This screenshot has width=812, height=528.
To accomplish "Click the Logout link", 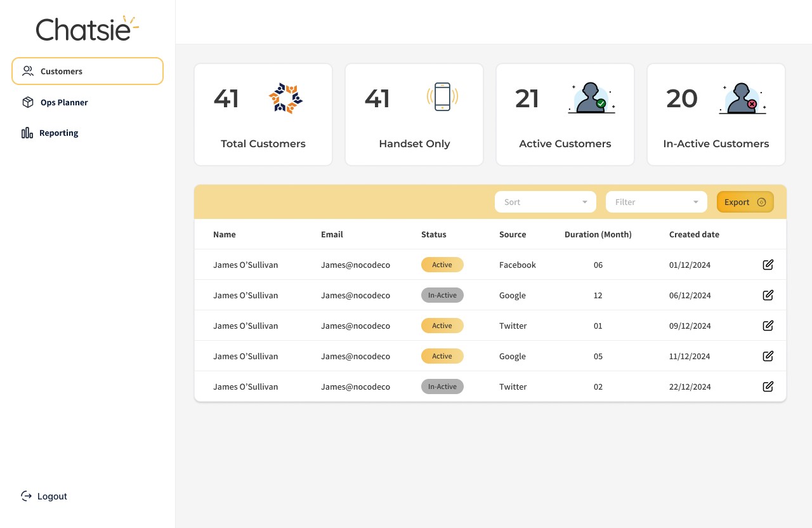I will point(44,496).
